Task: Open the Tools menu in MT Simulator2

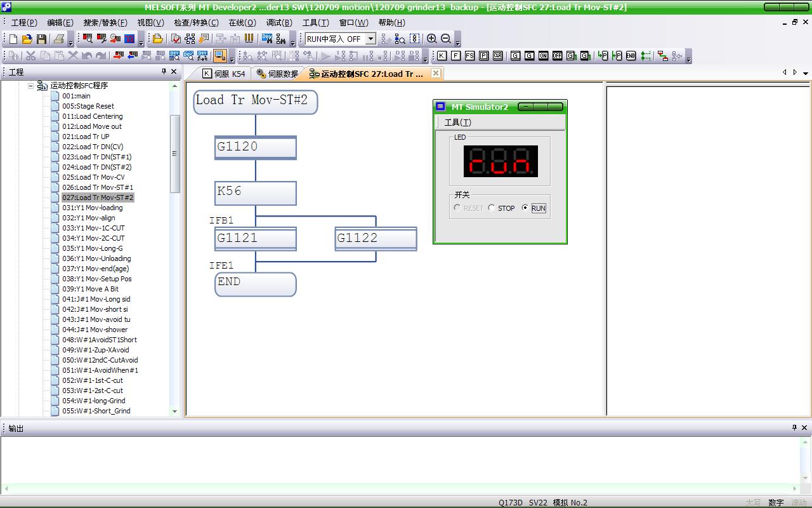Action: tap(457, 123)
